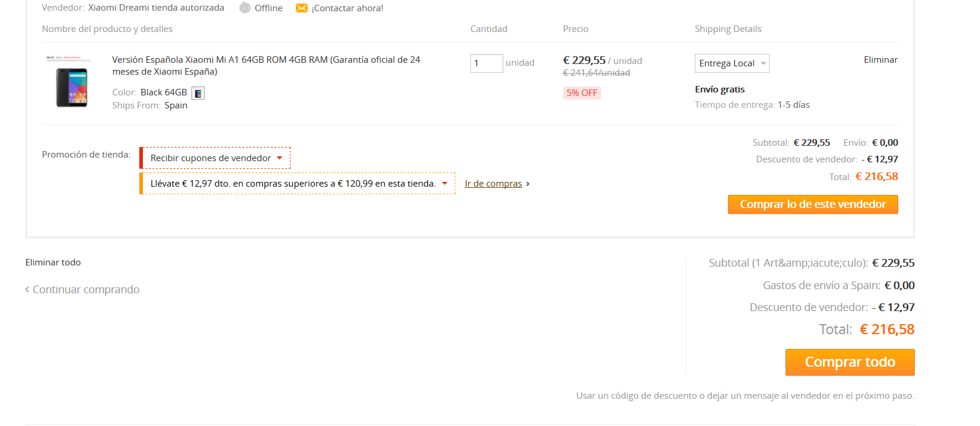This screenshot has width=980, height=426.
Task: Click the Gastos de envío a Spain line
Action: coord(839,286)
